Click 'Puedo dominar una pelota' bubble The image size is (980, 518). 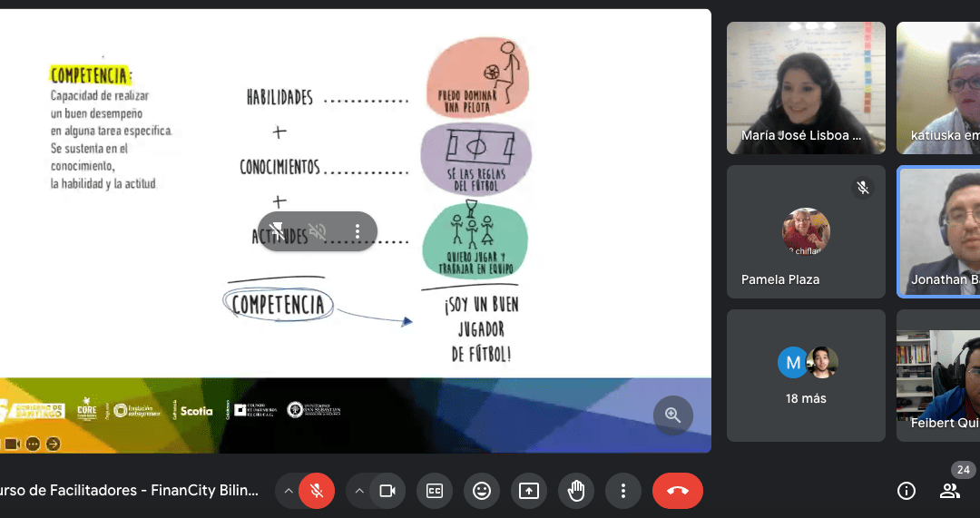[478, 77]
